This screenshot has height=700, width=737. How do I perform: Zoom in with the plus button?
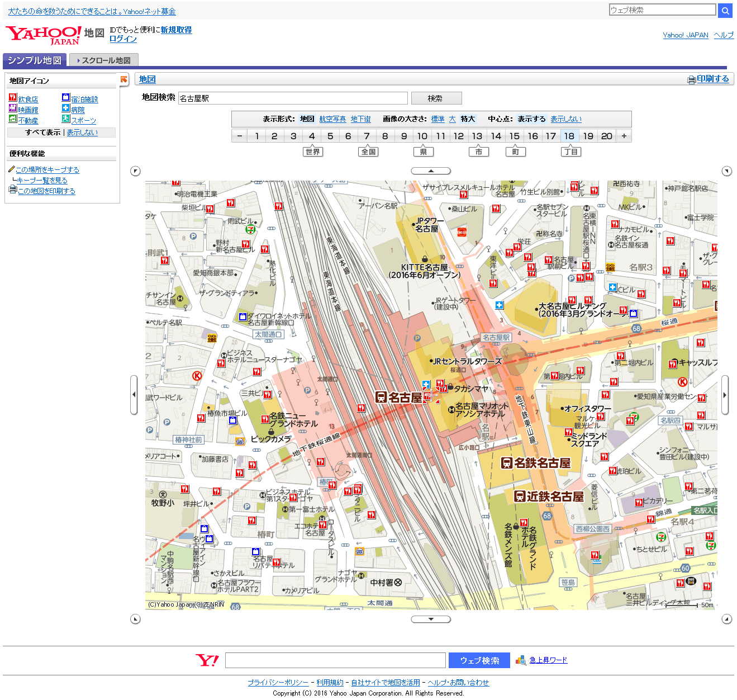(x=624, y=136)
